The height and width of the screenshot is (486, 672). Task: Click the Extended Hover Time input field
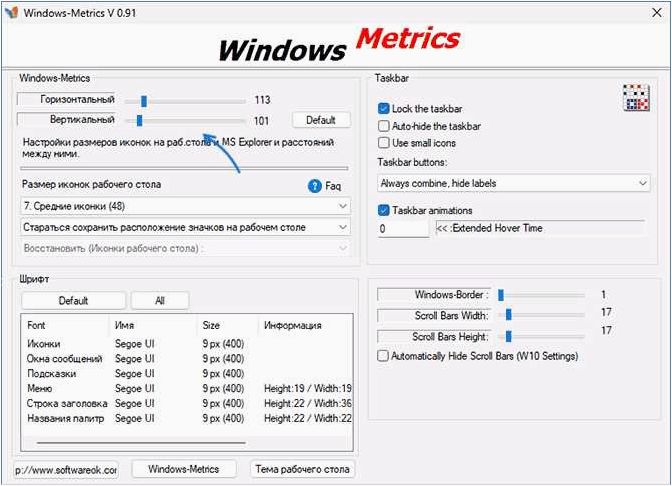[x=403, y=228]
